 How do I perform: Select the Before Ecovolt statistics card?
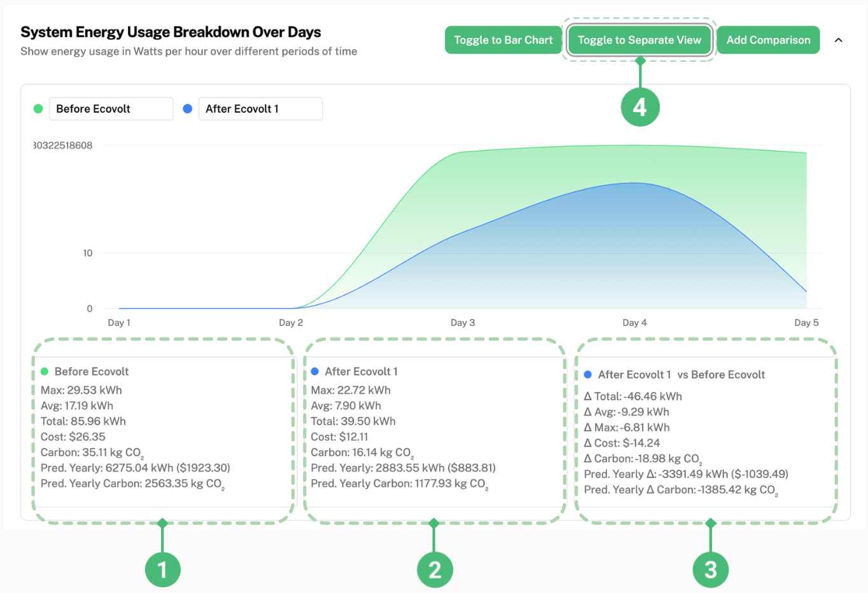click(163, 433)
